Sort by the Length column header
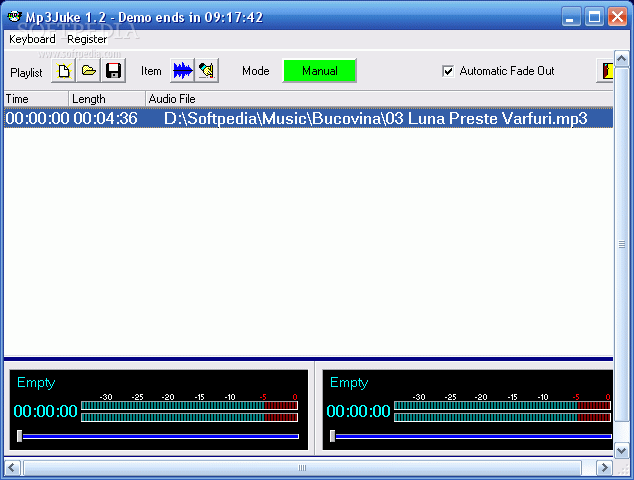The height and width of the screenshot is (480, 634). [107, 99]
